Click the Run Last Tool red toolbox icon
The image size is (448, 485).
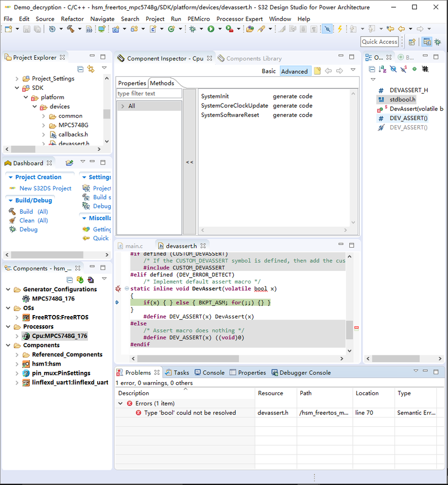tap(229, 29)
